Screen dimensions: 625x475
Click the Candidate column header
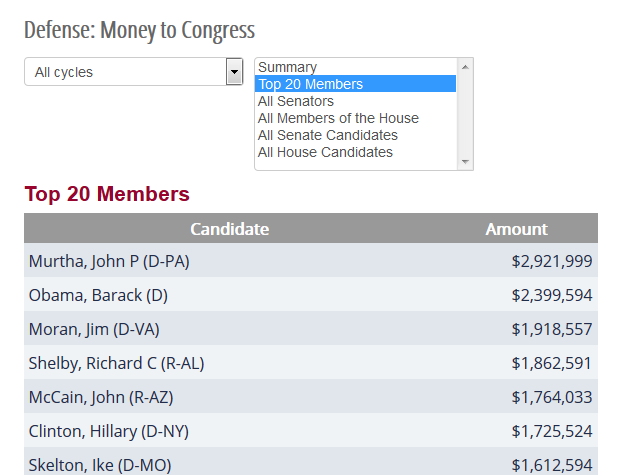pyautogui.click(x=229, y=229)
